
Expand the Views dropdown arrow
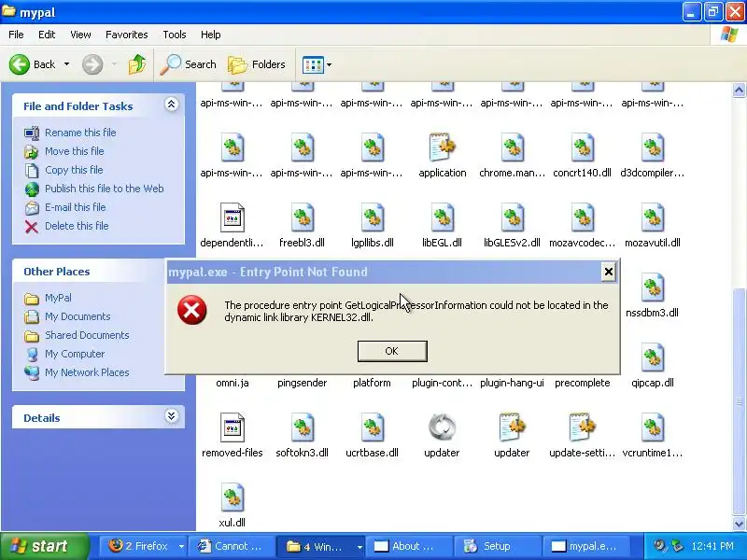point(329,64)
